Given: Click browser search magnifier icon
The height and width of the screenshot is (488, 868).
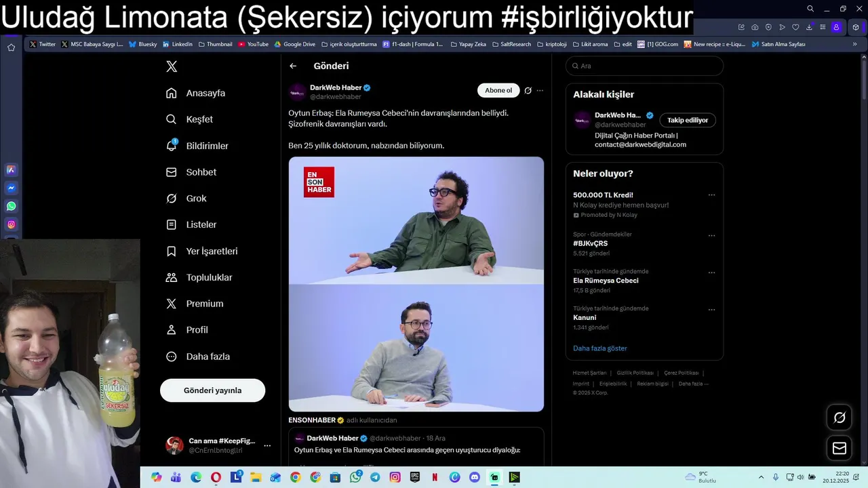Looking at the screenshot, I should click(810, 9).
